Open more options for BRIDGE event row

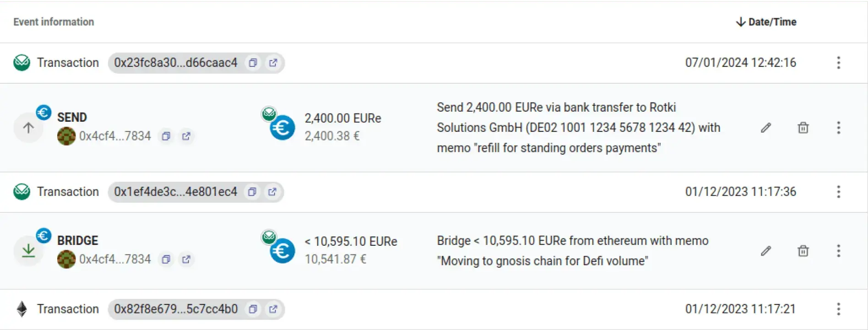pyautogui.click(x=838, y=251)
